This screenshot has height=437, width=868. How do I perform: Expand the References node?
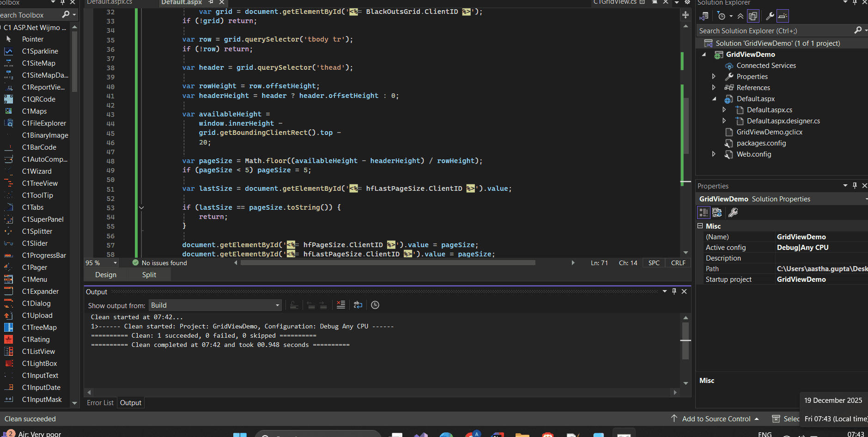tap(714, 88)
